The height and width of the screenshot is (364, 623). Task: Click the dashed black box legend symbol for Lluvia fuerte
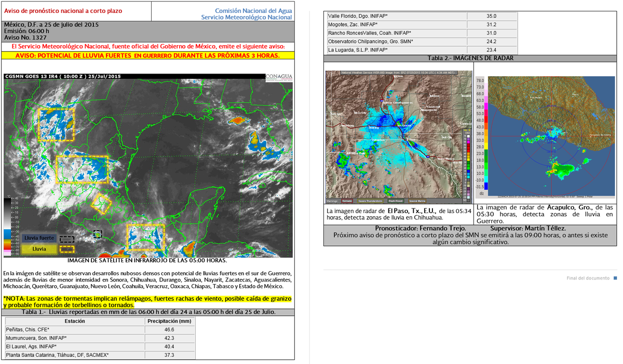pos(67,239)
